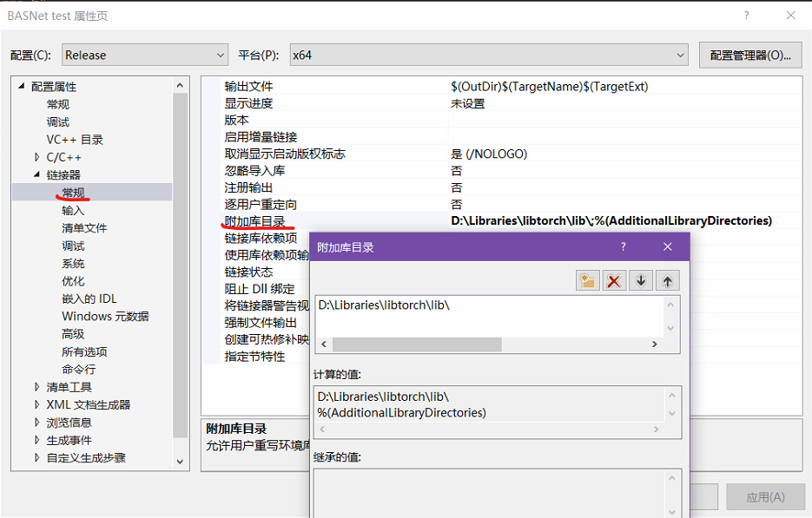The image size is (812, 518).
Task: Select 调试 under 链接器
Action: pyautogui.click(x=73, y=246)
